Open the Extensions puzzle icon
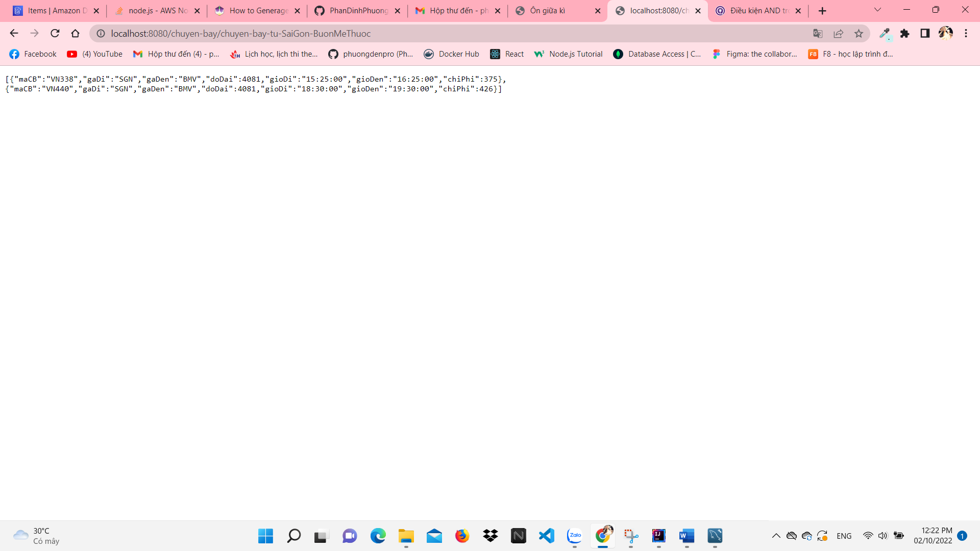980x551 pixels. 904,34
